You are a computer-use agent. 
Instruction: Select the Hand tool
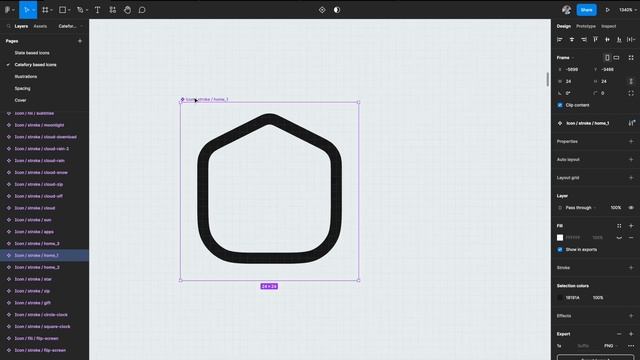click(127, 10)
